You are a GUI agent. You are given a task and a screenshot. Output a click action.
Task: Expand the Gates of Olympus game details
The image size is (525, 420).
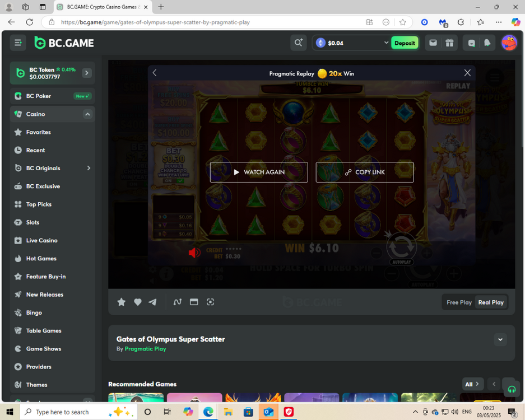coord(500,339)
